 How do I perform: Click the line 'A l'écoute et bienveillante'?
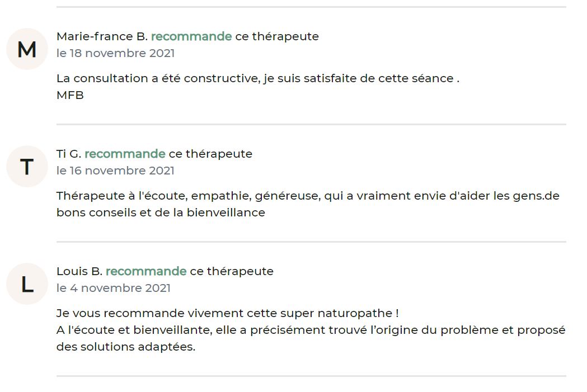[311, 330]
